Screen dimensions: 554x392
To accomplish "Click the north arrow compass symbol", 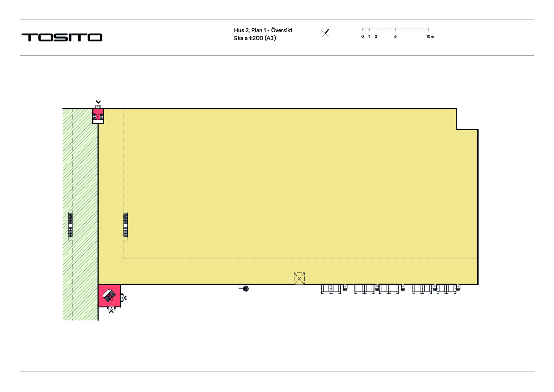I will pyautogui.click(x=326, y=33).
